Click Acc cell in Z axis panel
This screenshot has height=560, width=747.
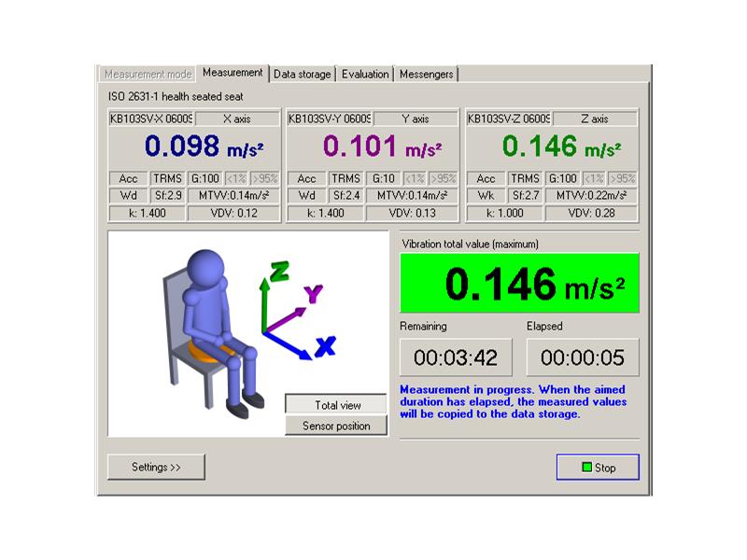pyautogui.click(x=486, y=178)
